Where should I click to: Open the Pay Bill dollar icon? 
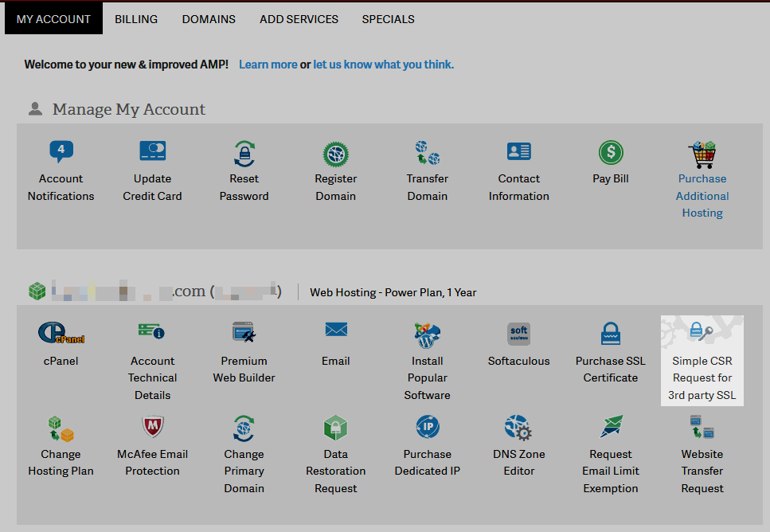click(611, 152)
